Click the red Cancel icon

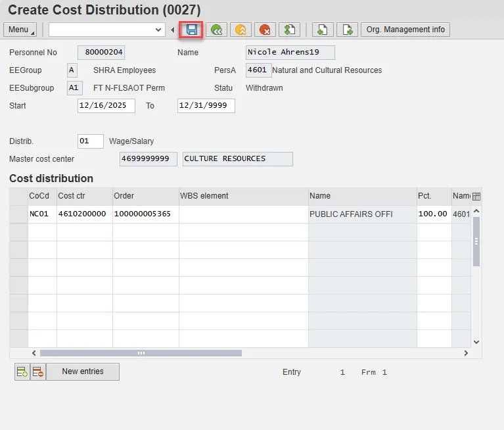click(265, 30)
